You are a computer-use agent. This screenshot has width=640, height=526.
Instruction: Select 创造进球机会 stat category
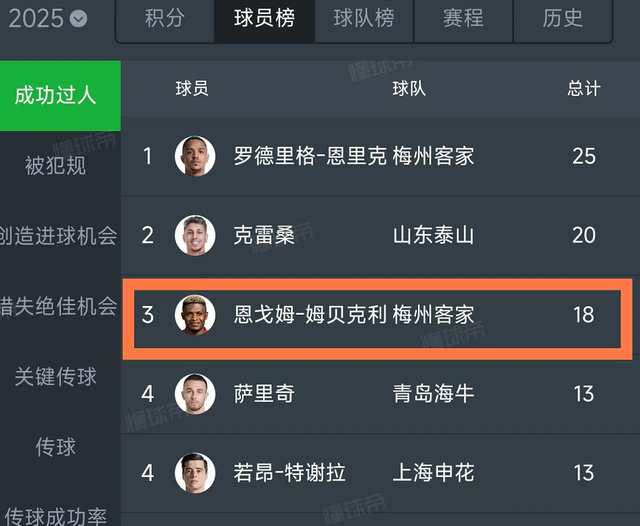click(x=58, y=236)
